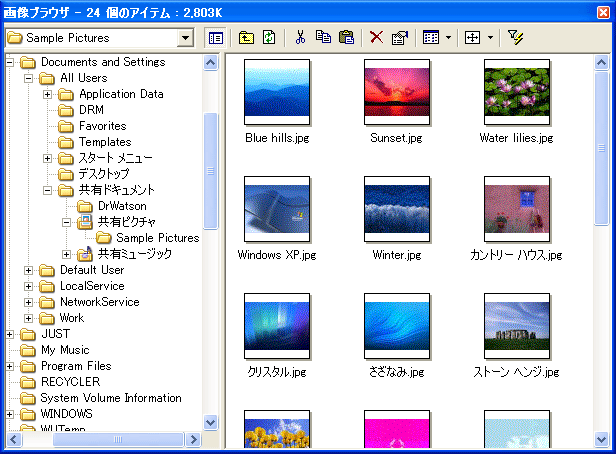Click the thumbnail pane scroll-down arrow
This screenshot has height=454, width=616.
(601, 439)
